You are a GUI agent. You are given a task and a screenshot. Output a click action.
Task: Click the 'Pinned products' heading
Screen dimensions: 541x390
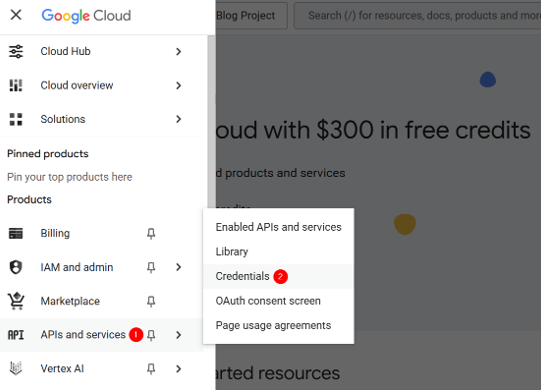pos(48,154)
